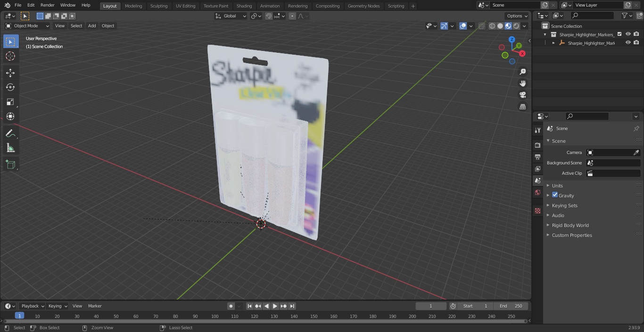Open the Output properties tab

coord(537,157)
